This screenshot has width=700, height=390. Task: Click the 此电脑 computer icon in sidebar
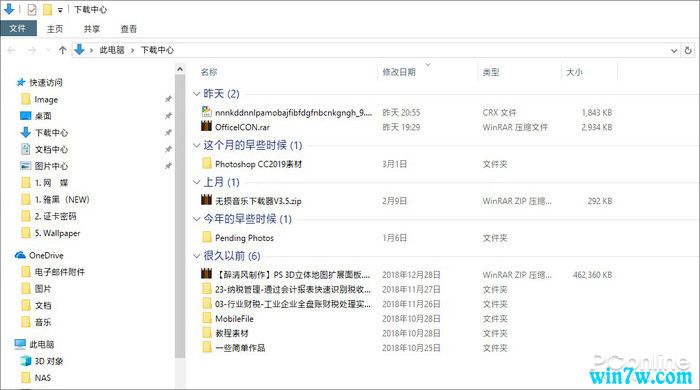[20, 344]
